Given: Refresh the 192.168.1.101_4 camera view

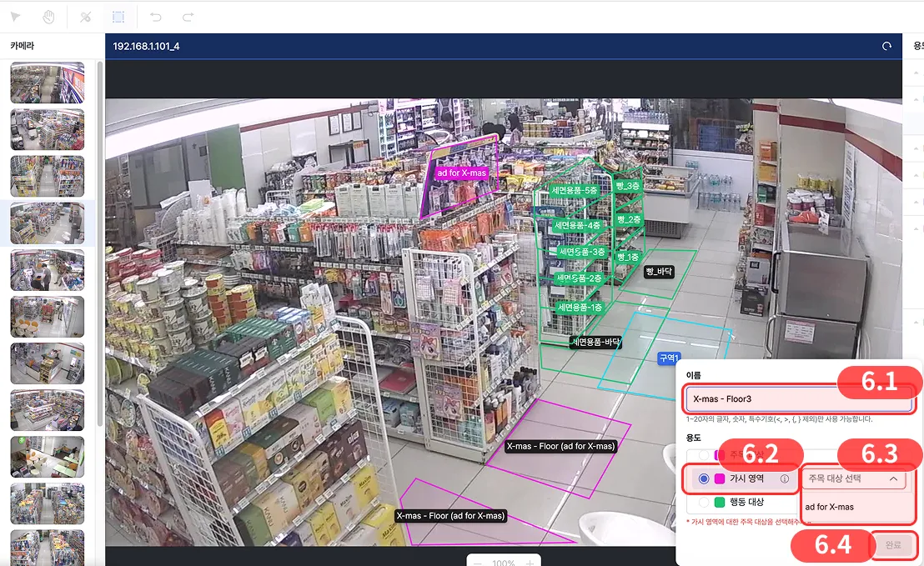Looking at the screenshot, I should coord(886,46).
